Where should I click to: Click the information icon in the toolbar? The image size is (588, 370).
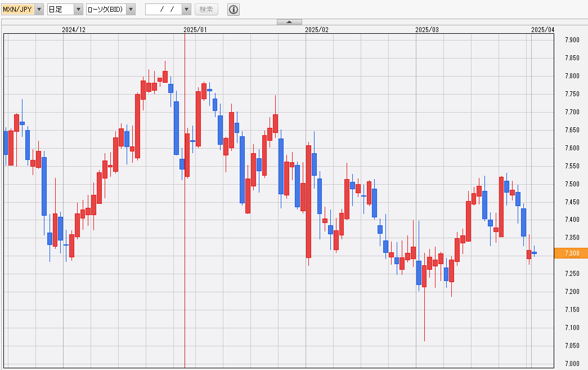pos(234,10)
